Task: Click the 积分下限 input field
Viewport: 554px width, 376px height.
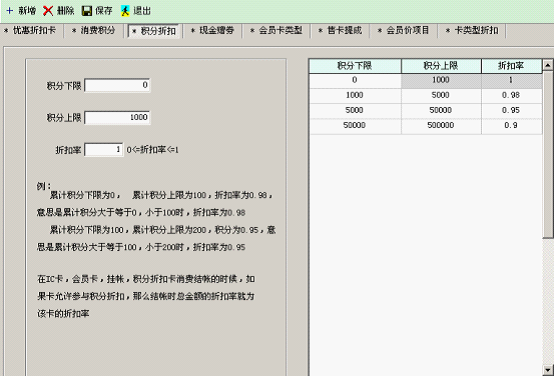Action: pos(117,85)
